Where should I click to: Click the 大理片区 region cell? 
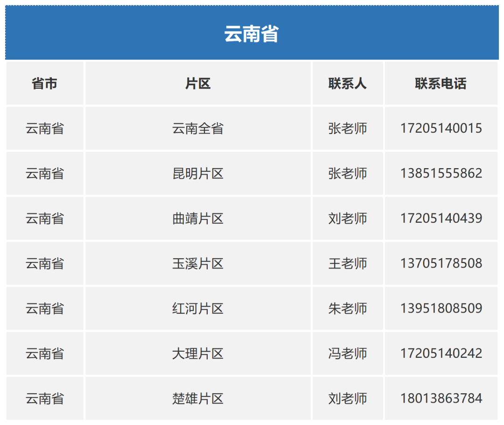point(198,354)
